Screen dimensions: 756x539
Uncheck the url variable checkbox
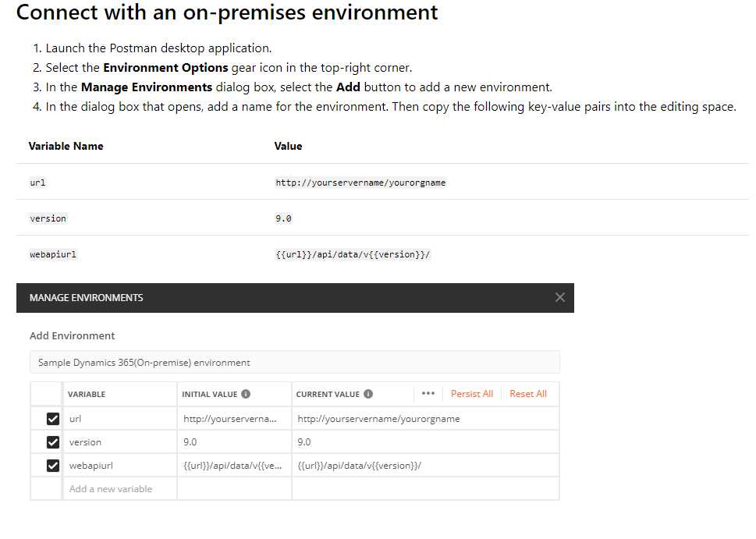pyautogui.click(x=53, y=418)
